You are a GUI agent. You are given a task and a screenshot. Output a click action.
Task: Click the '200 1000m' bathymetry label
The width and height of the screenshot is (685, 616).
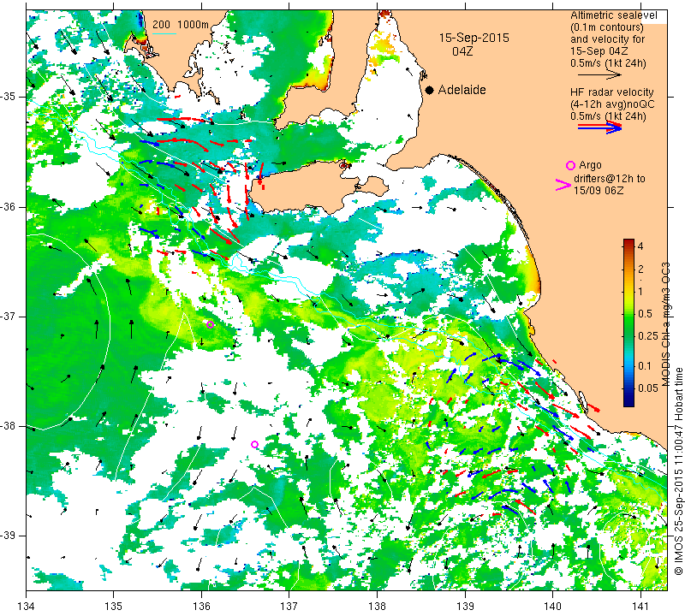pos(181,25)
